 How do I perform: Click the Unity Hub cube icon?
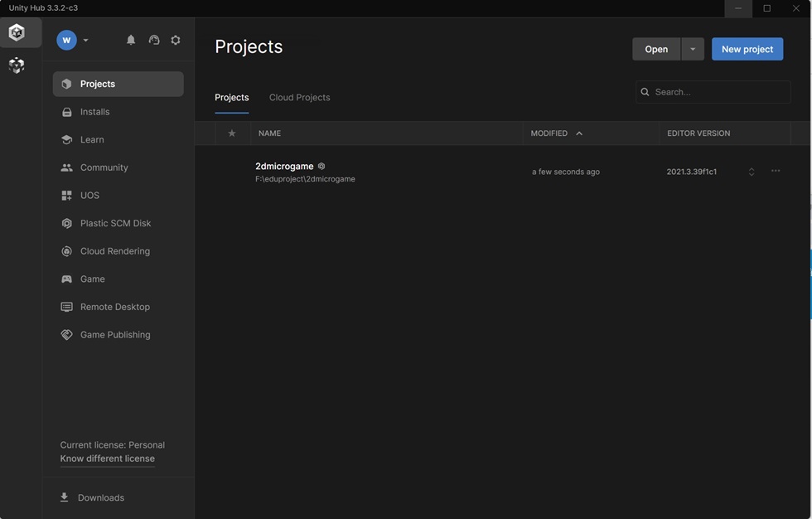click(17, 32)
